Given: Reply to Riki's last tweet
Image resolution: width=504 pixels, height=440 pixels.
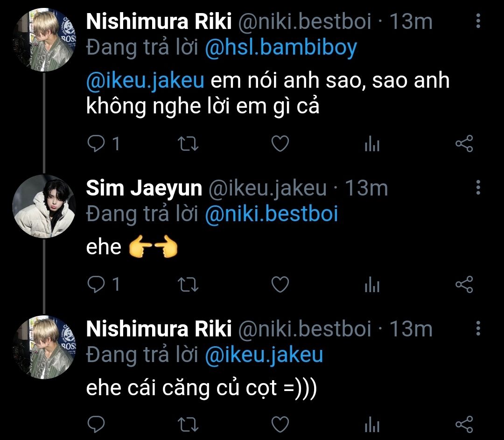Looking at the screenshot, I should coord(96,424).
